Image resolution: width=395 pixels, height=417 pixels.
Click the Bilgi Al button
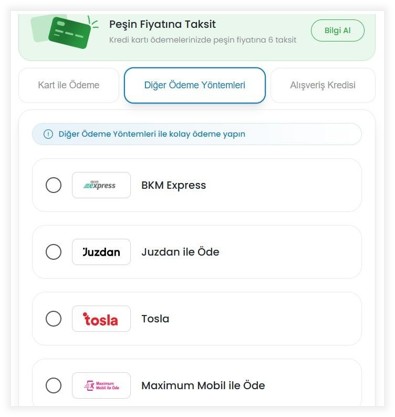(338, 30)
